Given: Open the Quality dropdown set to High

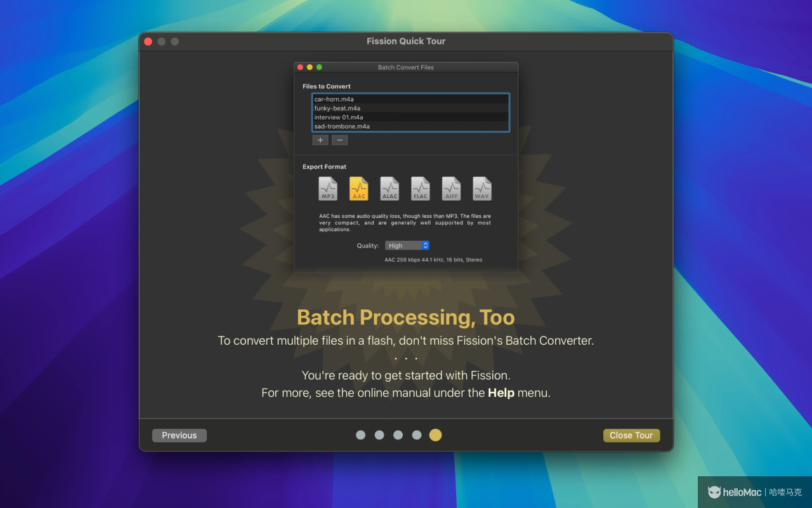Looking at the screenshot, I should (407, 246).
